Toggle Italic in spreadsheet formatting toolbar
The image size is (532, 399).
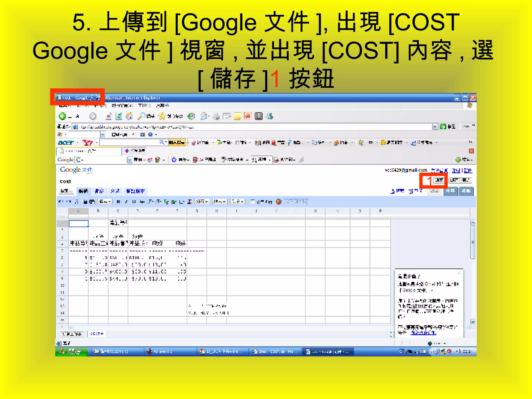coord(126,202)
